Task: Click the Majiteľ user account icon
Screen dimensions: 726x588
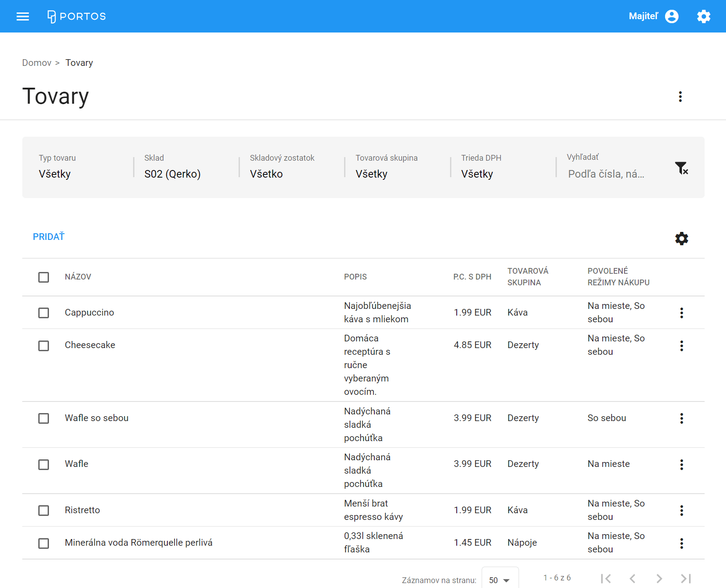Action: (x=671, y=16)
